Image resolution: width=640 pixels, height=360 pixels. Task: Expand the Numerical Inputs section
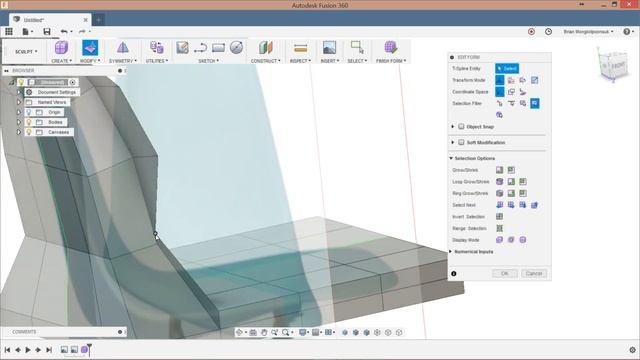[x=451, y=251]
